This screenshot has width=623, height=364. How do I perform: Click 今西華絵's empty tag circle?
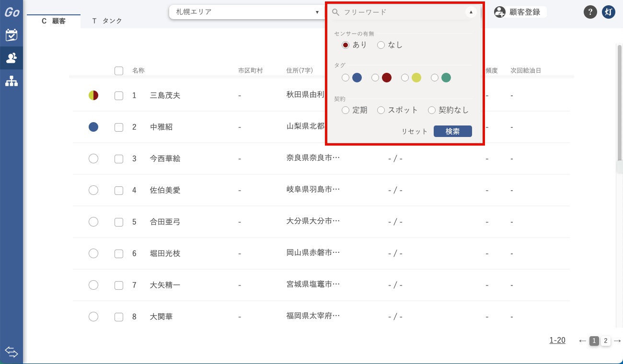coord(93,159)
